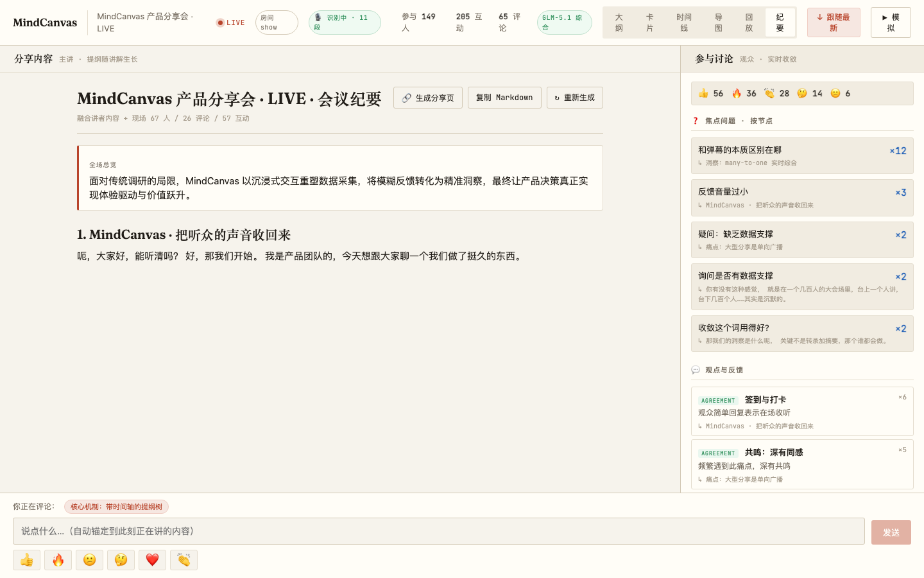Click the 参与 149 人 stat in the header

click(x=418, y=22)
